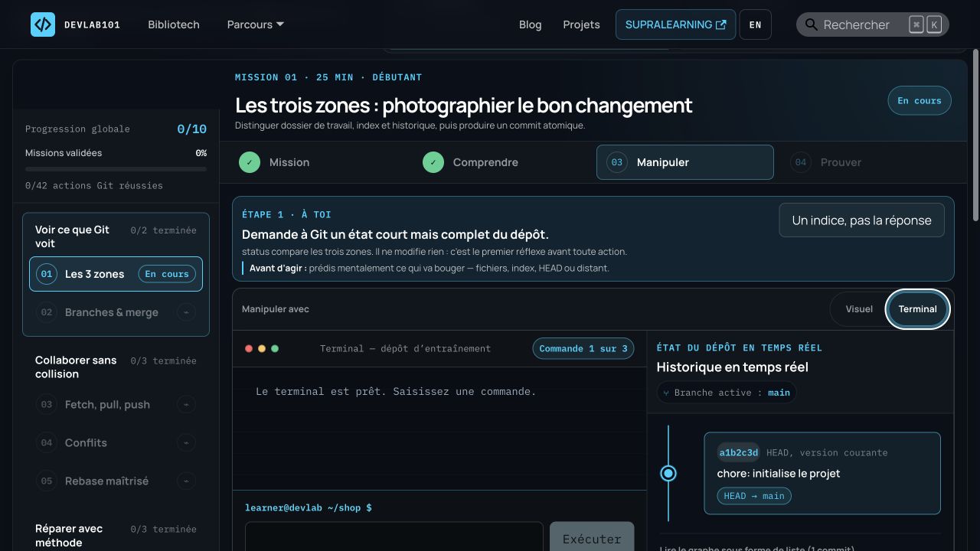
Task: Click the HEAD → main tag
Action: tap(754, 496)
